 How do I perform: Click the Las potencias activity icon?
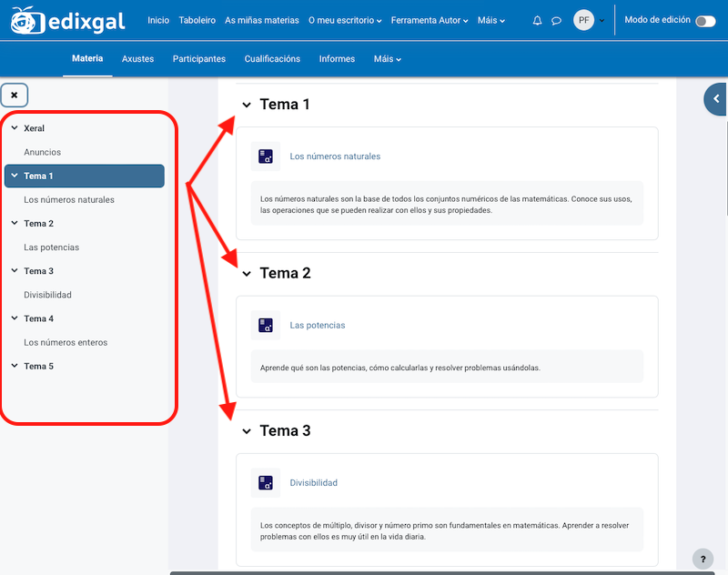266,325
